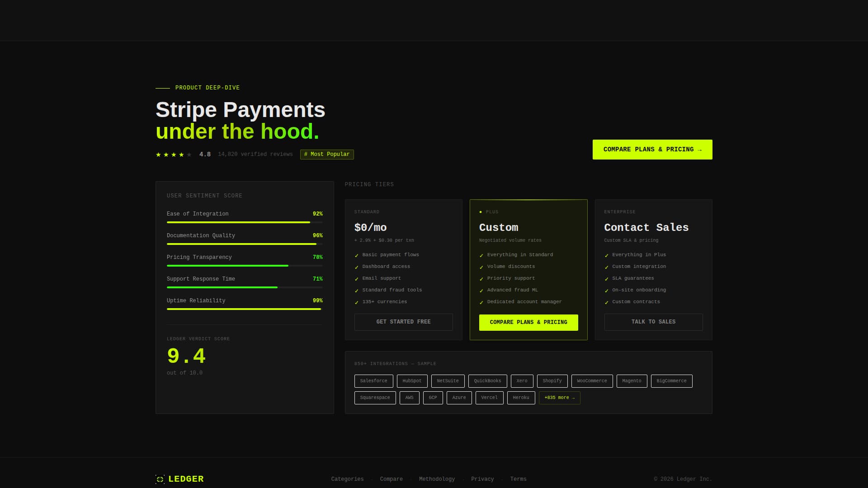Expand the +835 more integrations link

tap(559, 398)
